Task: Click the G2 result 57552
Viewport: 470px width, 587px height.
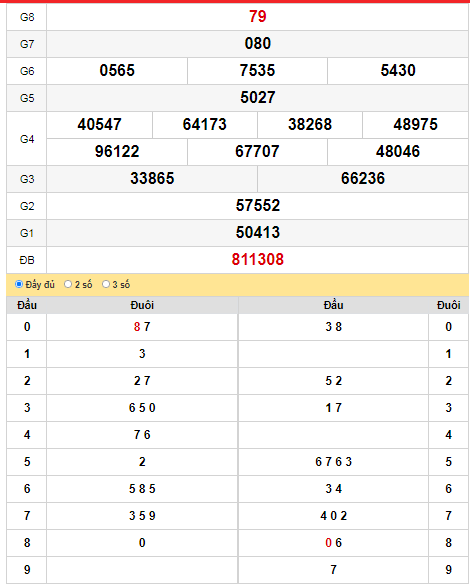Action: [x=258, y=205]
